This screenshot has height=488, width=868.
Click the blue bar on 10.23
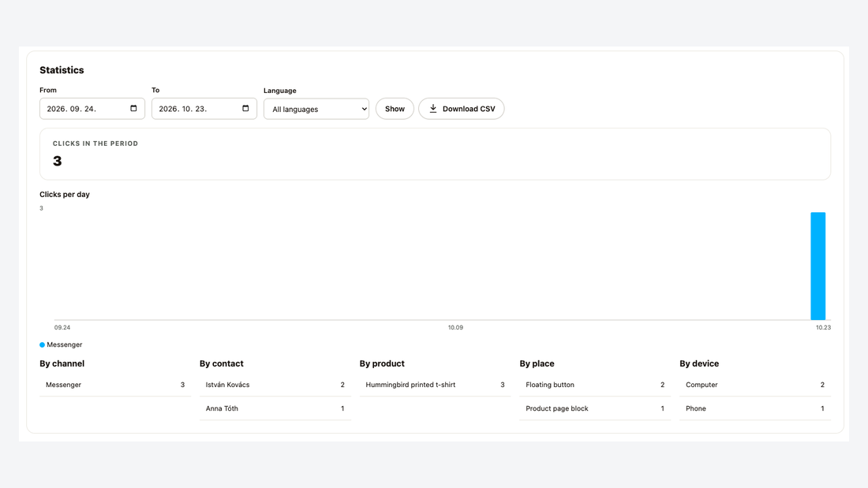[x=818, y=266]
